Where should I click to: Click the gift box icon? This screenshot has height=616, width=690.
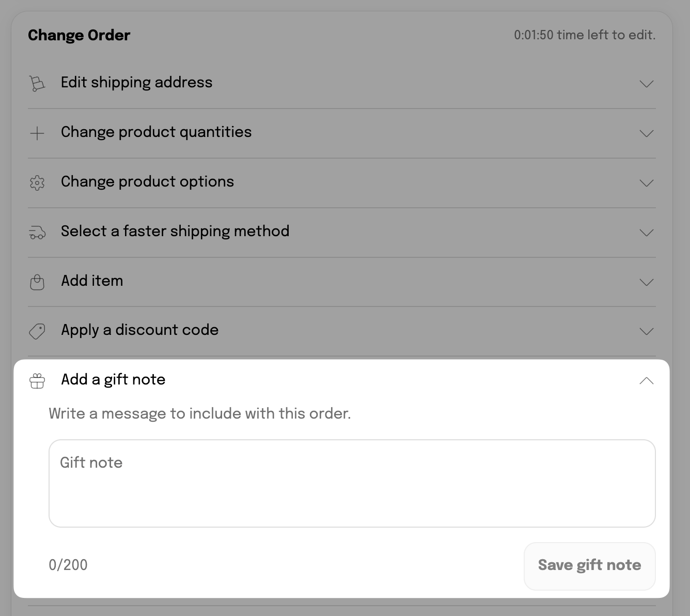37,381
